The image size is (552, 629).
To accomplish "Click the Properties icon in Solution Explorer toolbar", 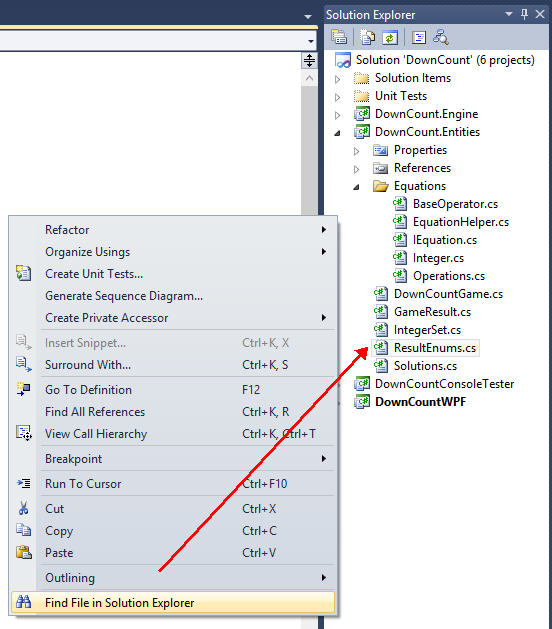I will pos(339,38).
